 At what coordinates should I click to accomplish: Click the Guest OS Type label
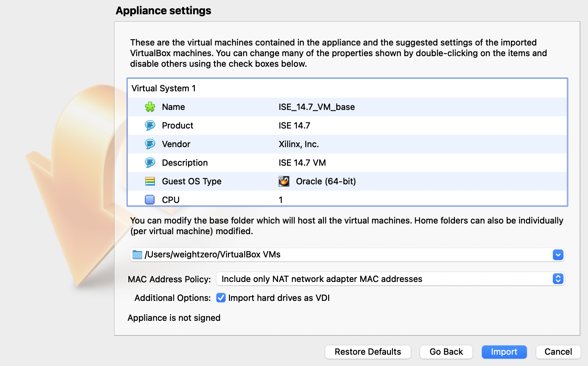click(192, 181)
